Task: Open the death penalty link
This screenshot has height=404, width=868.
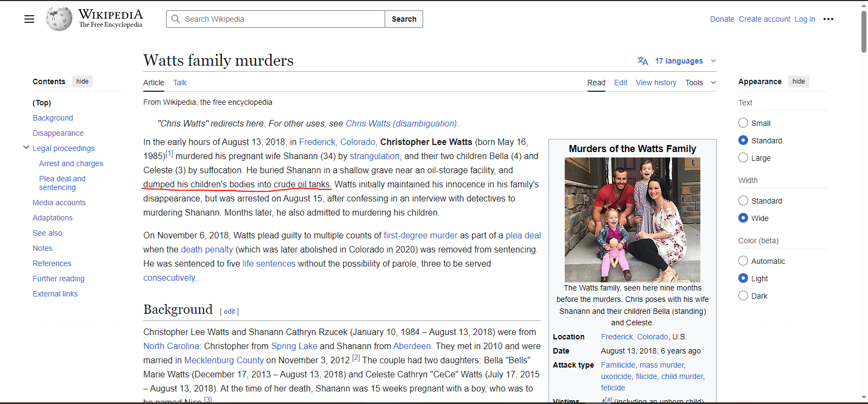Action: [x=207, y=249]
